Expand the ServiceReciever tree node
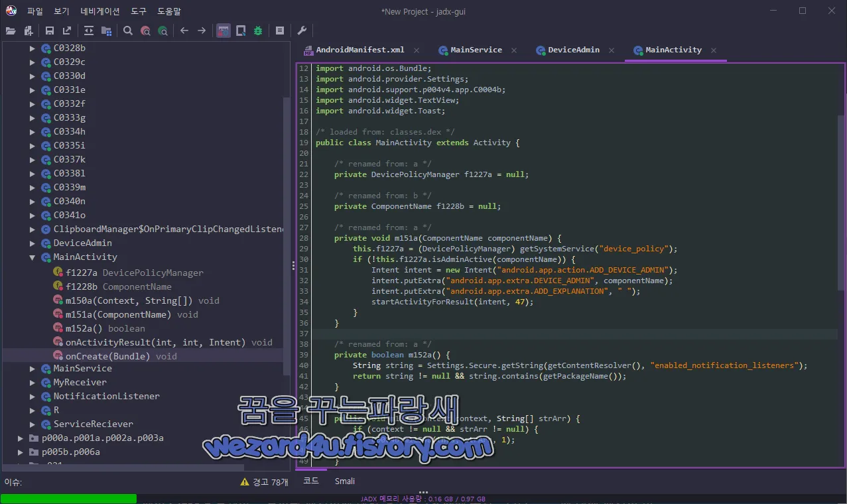This screenshot has height=504, width=847. 32,424
